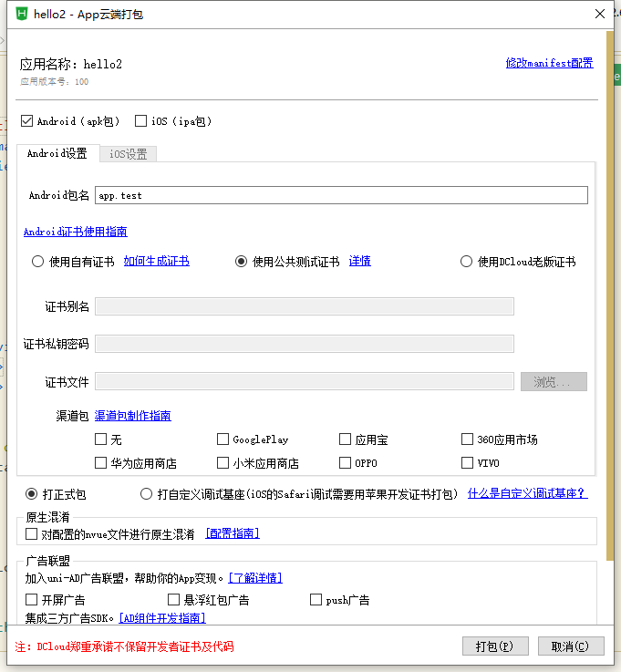This screenshot has width=621, height=672.
Task: Enable the push广告 checkbox
Action: tap(316, 600)
